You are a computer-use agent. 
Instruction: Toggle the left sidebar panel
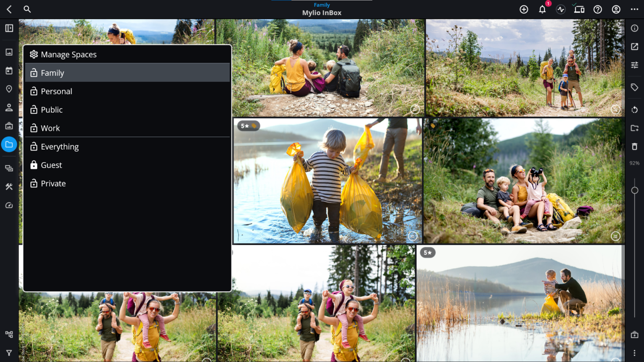pyautogui.click(x=9, y=28)
